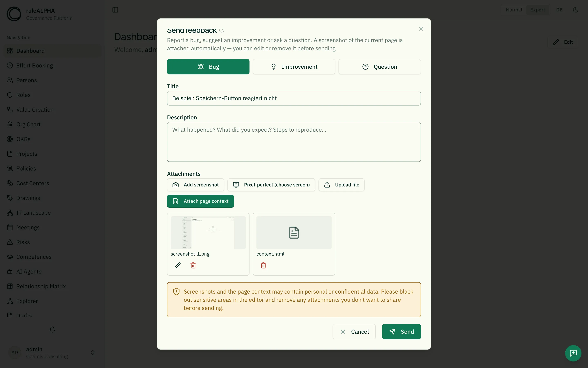Screen dimensions: 588x368
Task: Open the notifications bell
Action: [x=52, y=329]
